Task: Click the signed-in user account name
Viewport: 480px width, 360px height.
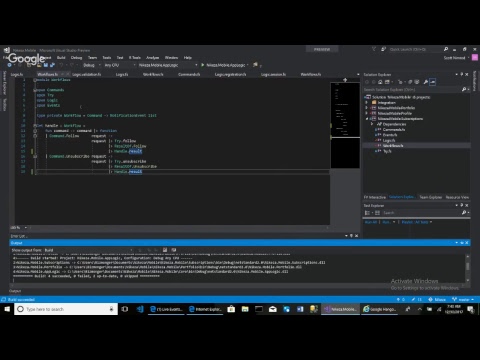Action: (x=454, y=58)
